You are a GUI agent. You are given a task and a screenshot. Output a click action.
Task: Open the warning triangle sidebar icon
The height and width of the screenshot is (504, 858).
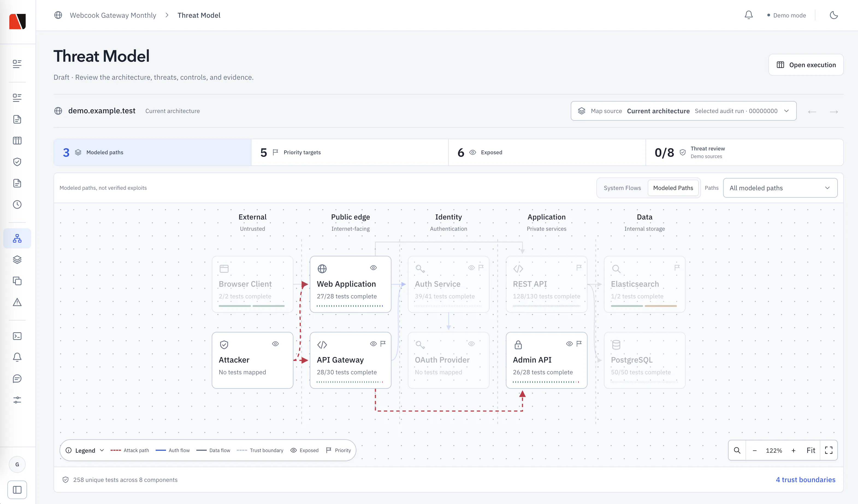pyautogui.click(x=17, y=302)
